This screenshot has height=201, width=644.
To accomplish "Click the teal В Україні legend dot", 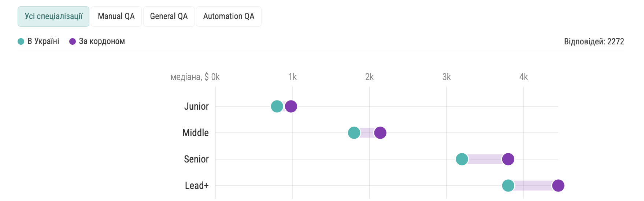I will point(21,41).
